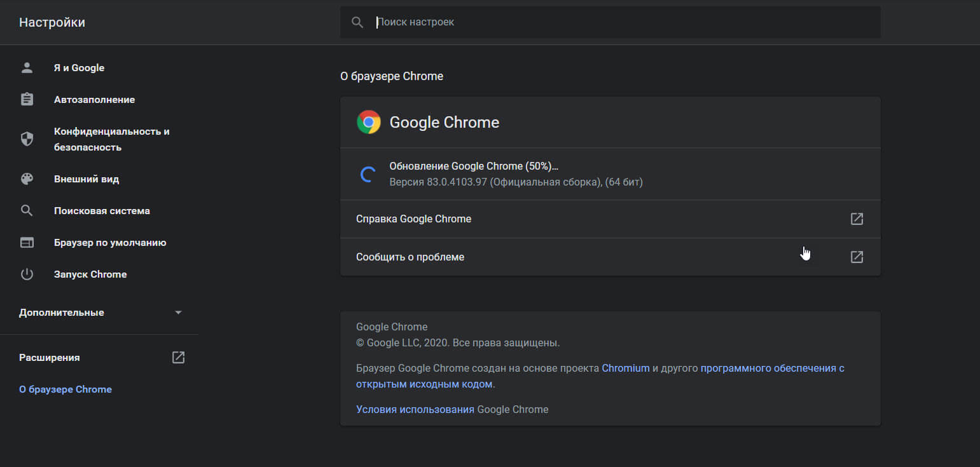Click the power icon for Запуск Chrome
Viewport: 980px width, 467px height.
coord(27,274)
